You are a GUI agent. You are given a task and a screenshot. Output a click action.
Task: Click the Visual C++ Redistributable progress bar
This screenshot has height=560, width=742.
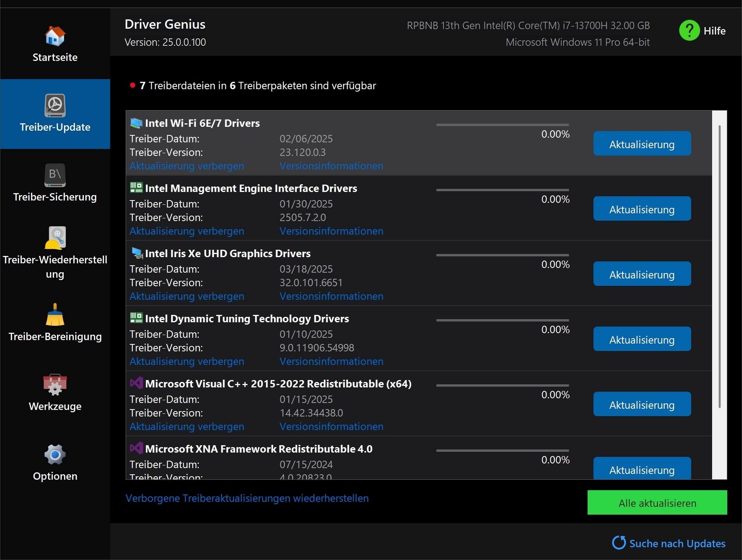tap(502, 385)
